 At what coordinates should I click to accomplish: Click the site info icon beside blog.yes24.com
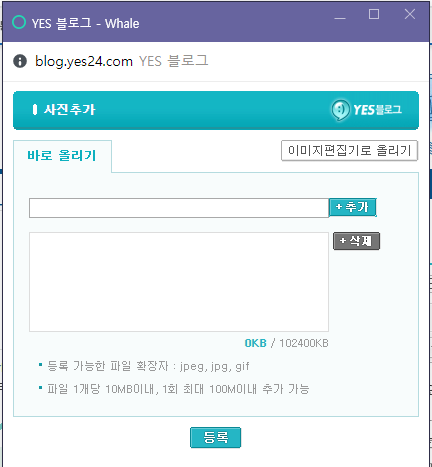[x=20, y=61]
